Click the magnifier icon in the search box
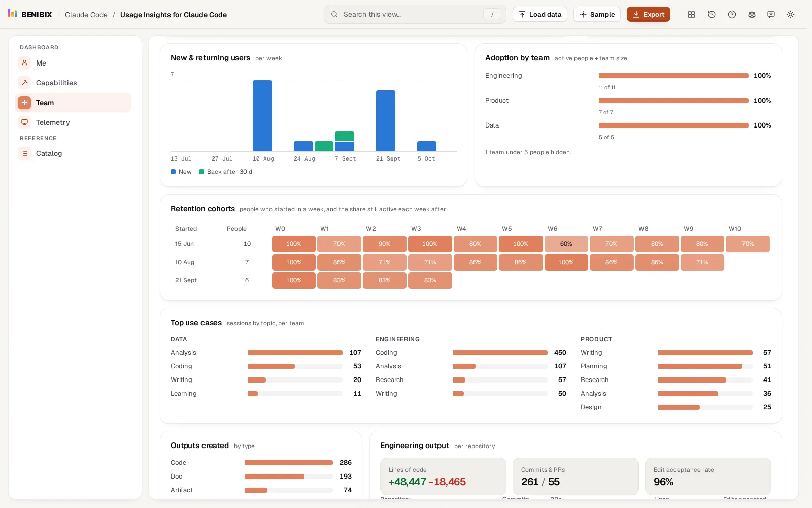 point(334,14)
